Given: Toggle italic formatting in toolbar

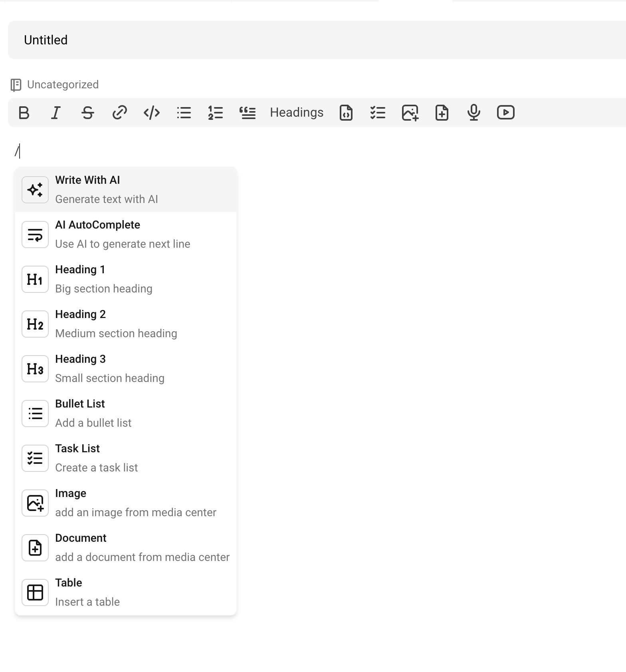Looking at the screenshot, I should pos(56,113).
